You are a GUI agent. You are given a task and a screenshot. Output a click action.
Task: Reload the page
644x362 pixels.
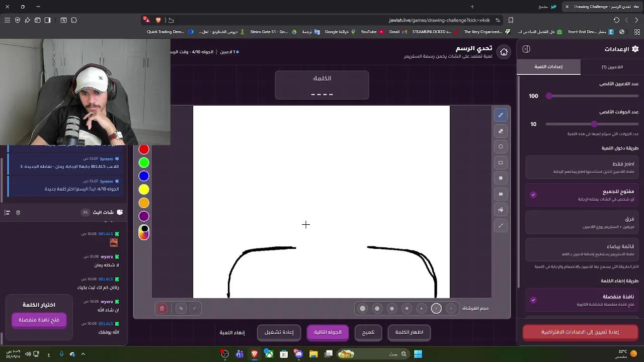616,20
